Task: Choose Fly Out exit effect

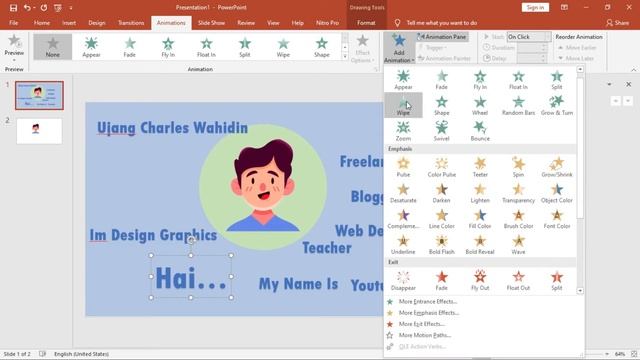Action: 480,280
